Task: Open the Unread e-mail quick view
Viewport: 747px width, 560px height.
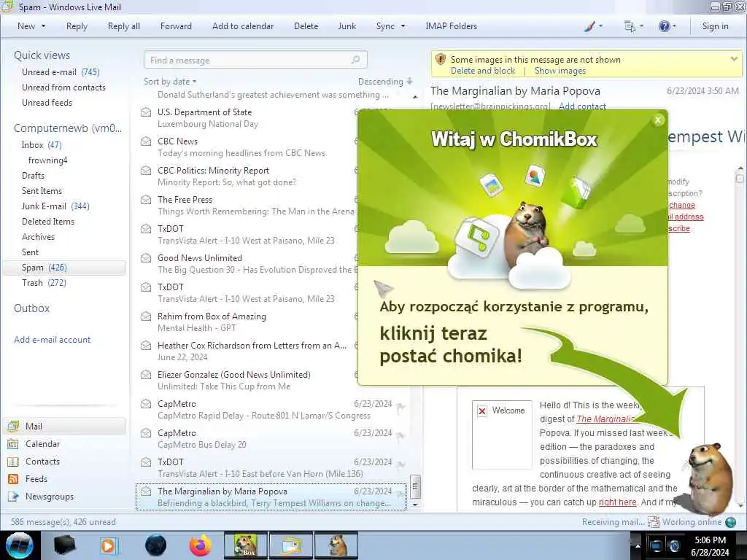Action: (x=61, y=72)
